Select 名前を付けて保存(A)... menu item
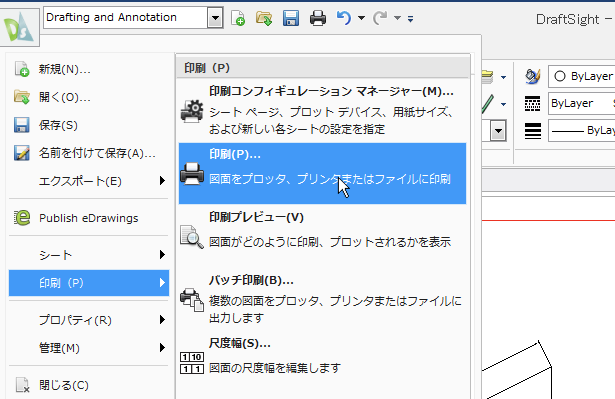This screenshot has width=615, height=399. pos(89,153)
